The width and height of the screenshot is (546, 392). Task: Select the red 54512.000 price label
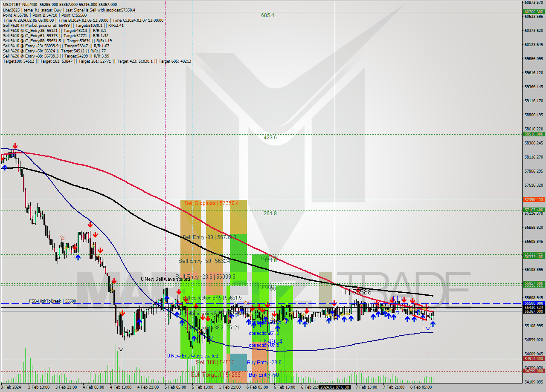pos(533,359)
